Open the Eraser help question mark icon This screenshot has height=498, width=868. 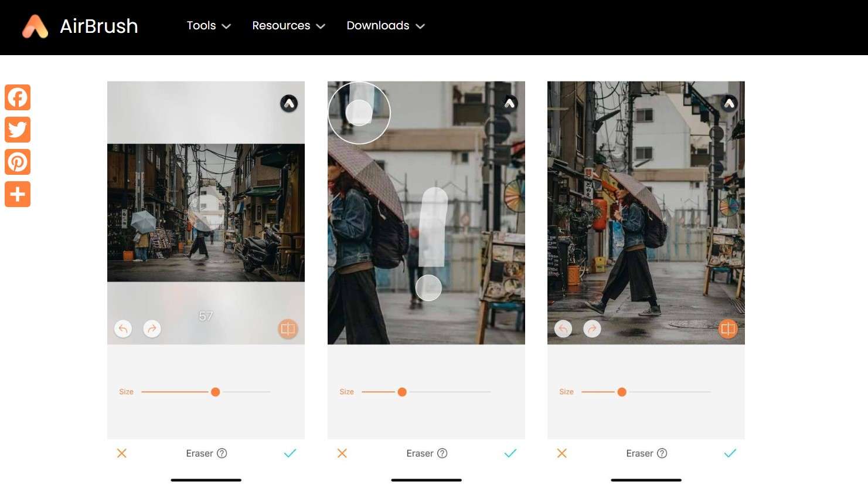click(x=222, y=453)
